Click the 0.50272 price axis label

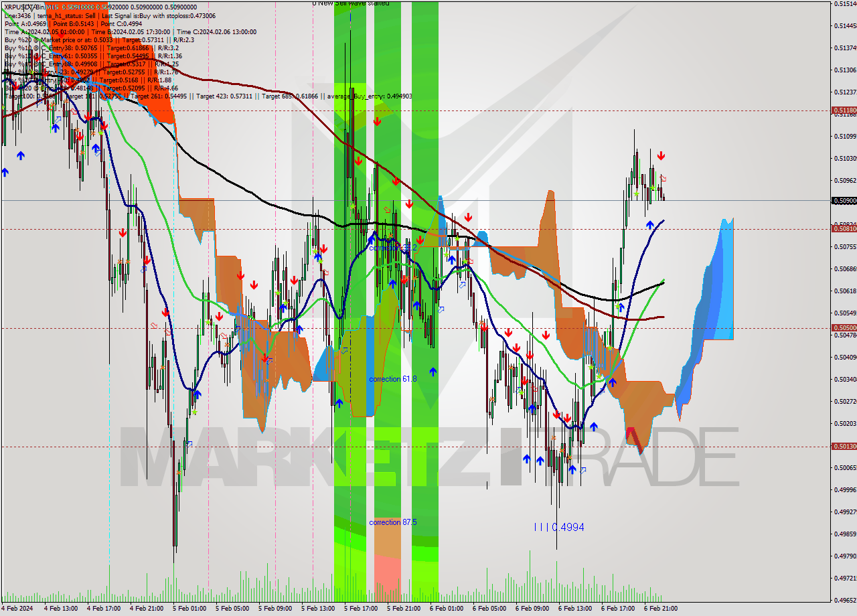coord(845,401)
